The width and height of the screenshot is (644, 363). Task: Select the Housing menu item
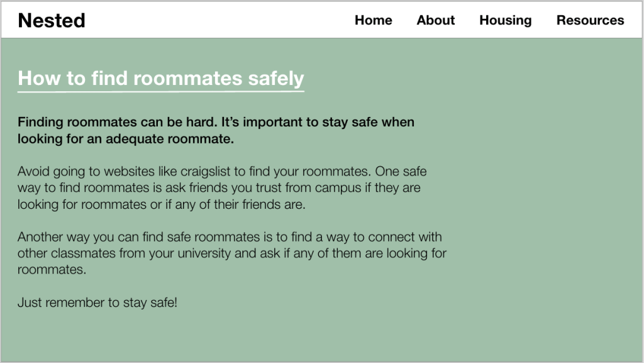coord(505,21)
